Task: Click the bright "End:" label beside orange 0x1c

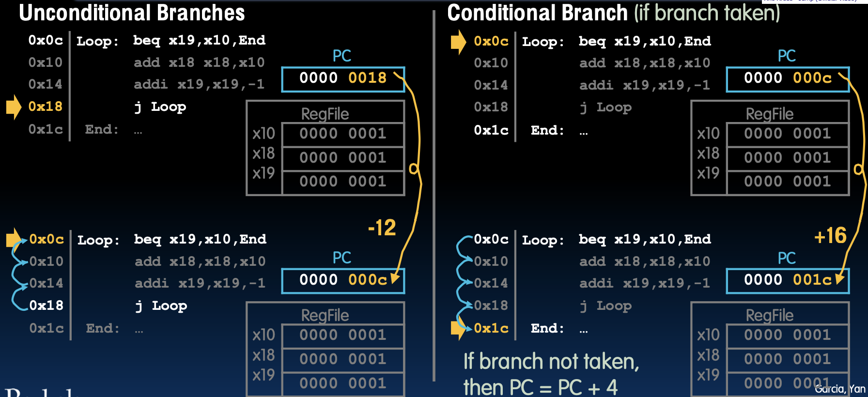Action: point(547,328)
